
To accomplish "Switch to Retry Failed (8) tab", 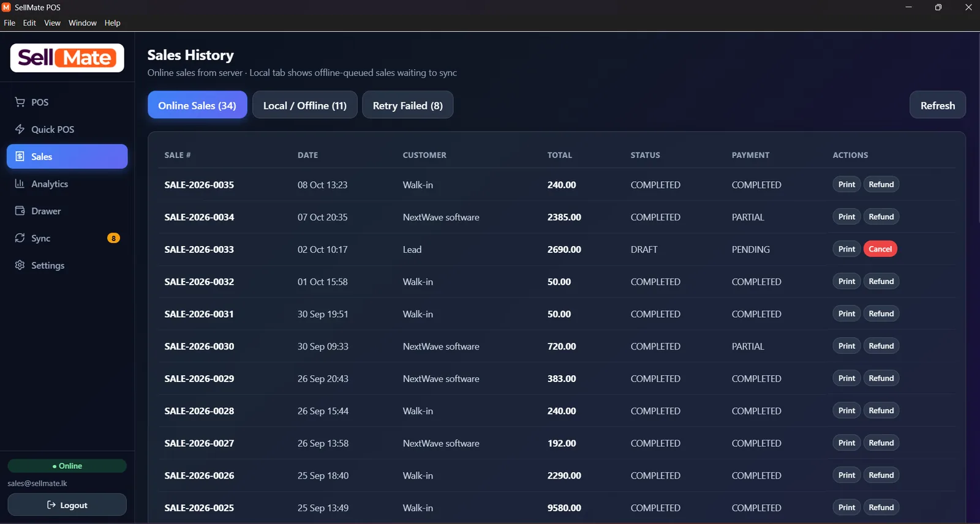I will (x=408, y=105).
